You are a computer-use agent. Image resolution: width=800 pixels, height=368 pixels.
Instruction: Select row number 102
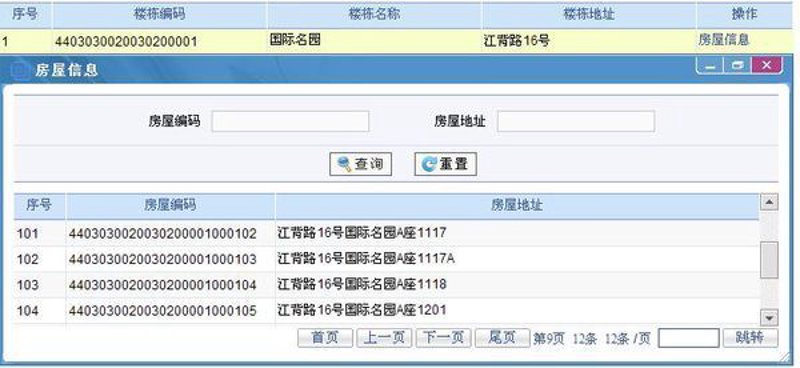click(28, 259)
